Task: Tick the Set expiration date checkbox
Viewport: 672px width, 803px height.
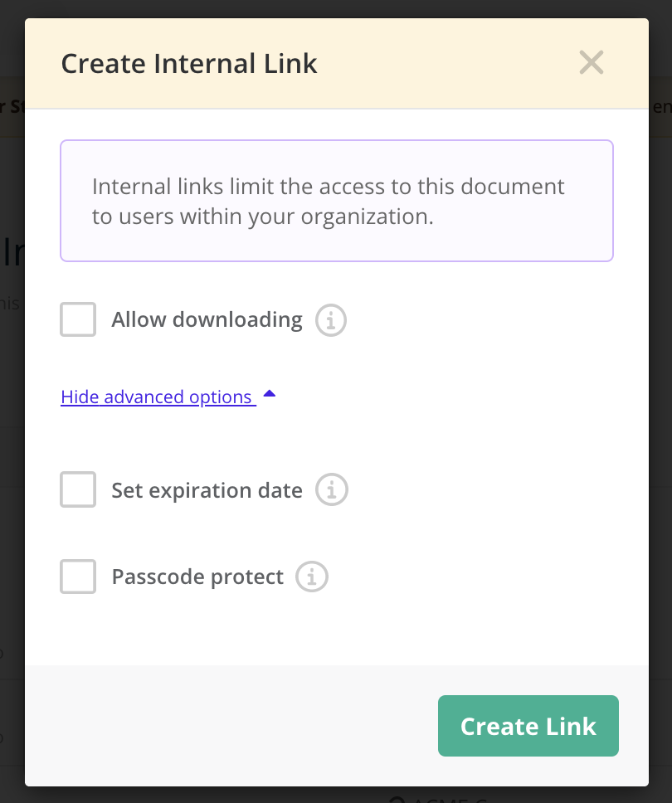Action: (x=78, y=489)
